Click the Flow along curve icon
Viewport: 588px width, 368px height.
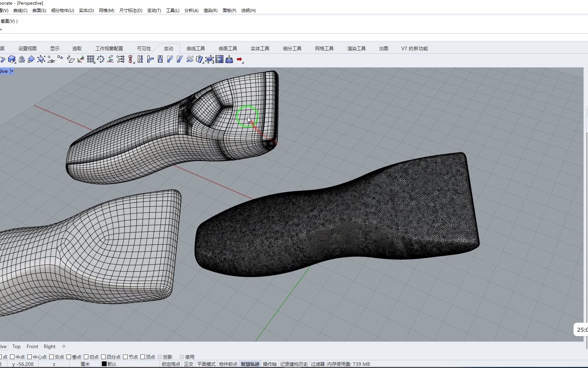[x=170, y=59]
